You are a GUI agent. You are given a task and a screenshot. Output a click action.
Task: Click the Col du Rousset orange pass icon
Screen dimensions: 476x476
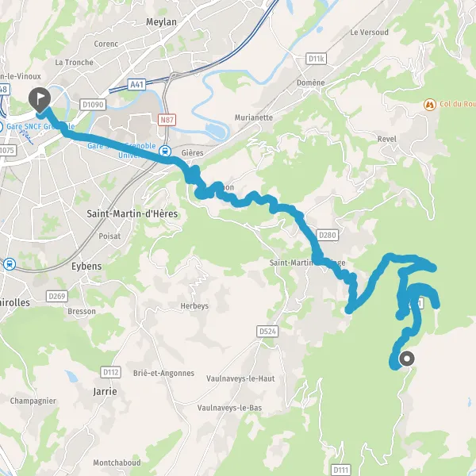429,105
